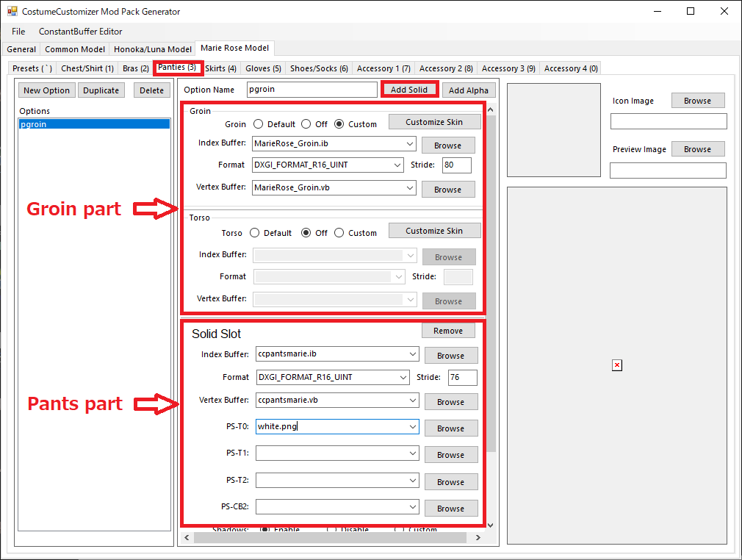
Task: Select Groin Default radio button
Action: (258, 124)
